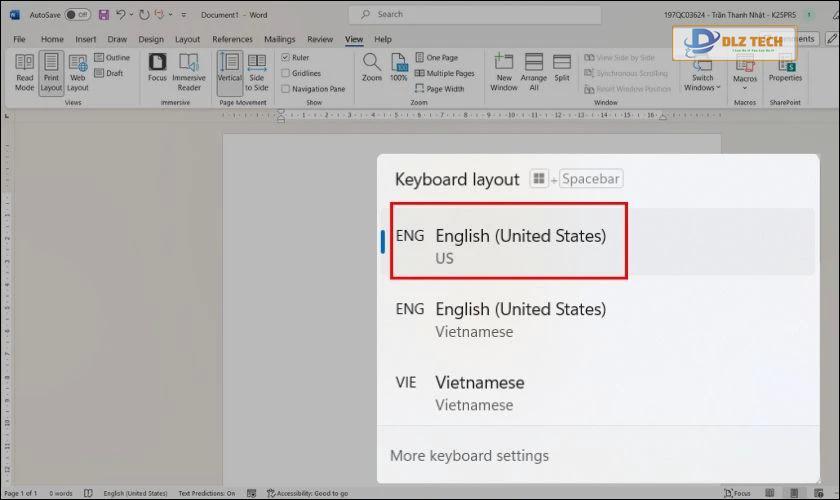The width and height of the screenshot is (840, 500).
Task: Open the Design tab
Action: pos(151,39)
